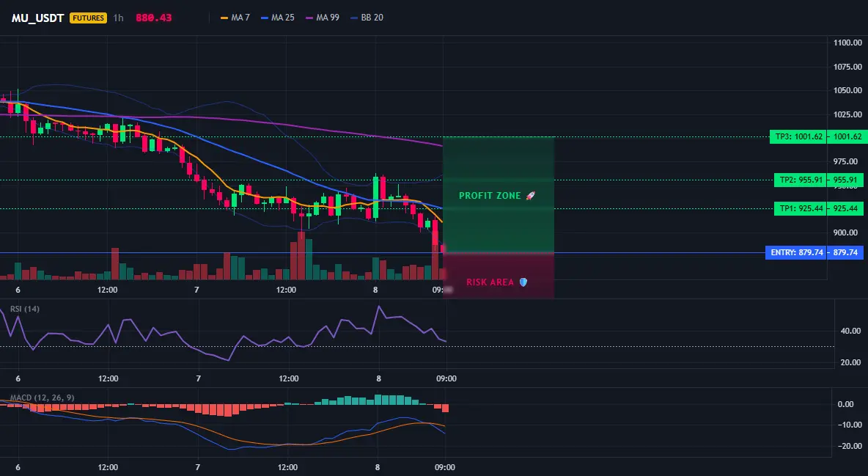
Task: Toggle the BB 20 legend item
Action: point(367,18)
